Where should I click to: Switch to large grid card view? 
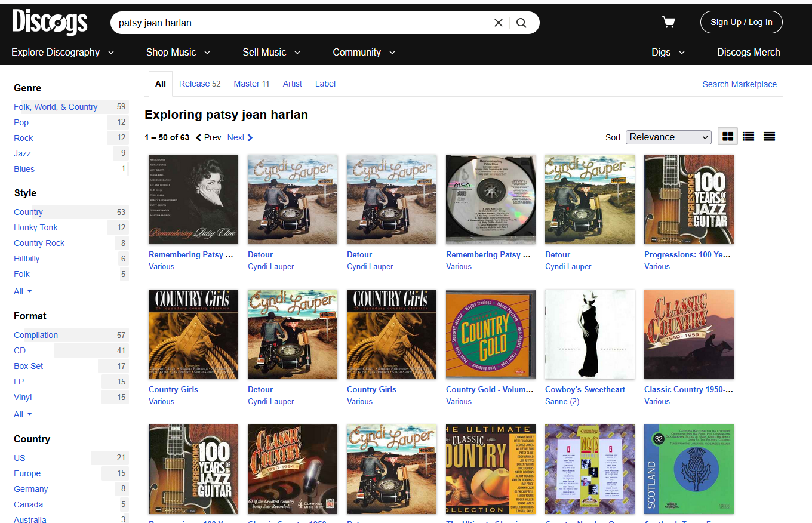tap(728, 137)
